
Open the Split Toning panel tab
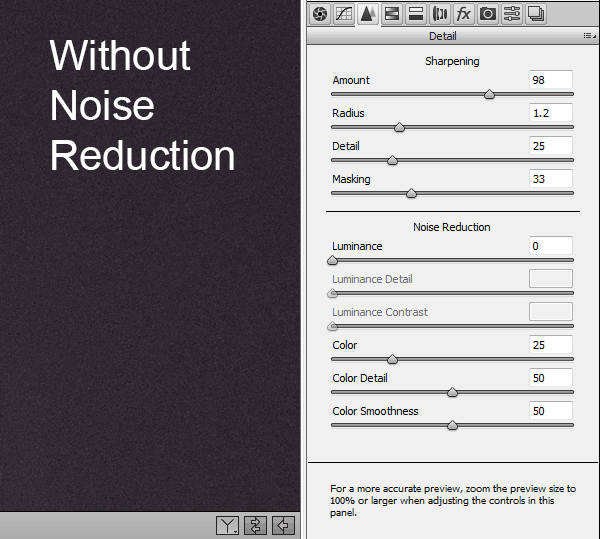click(416, 14)
